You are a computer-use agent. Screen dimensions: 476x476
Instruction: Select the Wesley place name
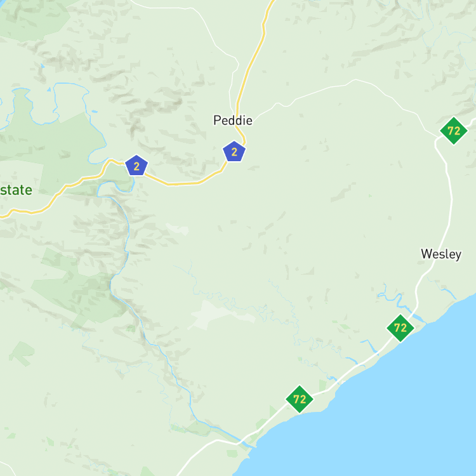point(441,254)
